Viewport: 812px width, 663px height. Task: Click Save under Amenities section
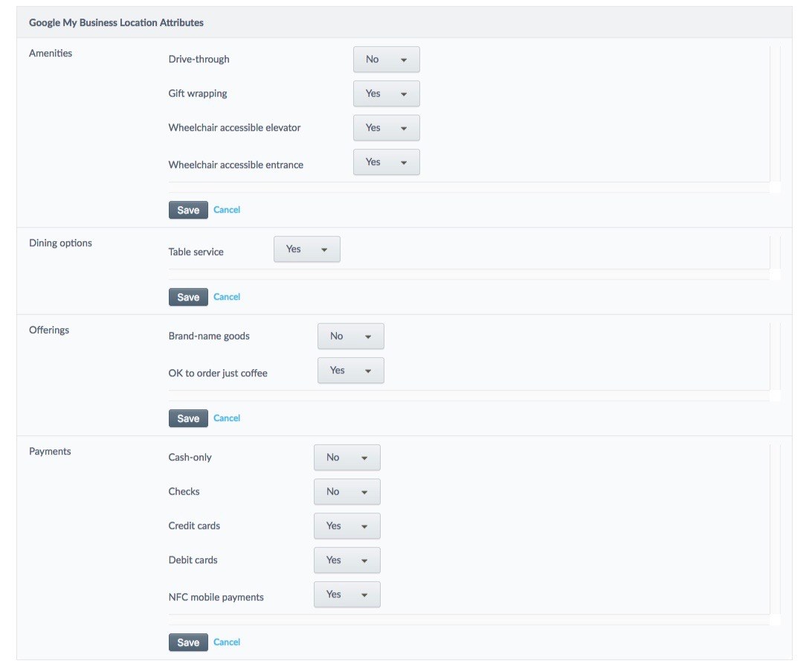click(188, 210)
